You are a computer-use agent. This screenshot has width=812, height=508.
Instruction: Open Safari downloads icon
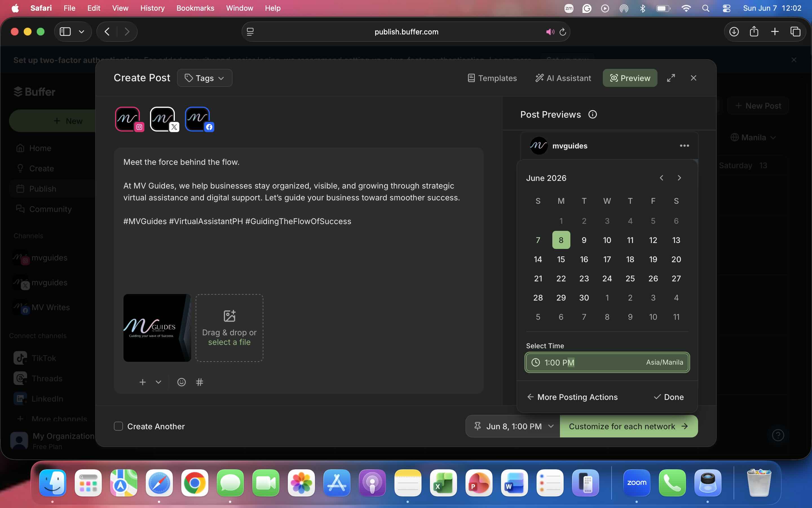pos(734,32)
